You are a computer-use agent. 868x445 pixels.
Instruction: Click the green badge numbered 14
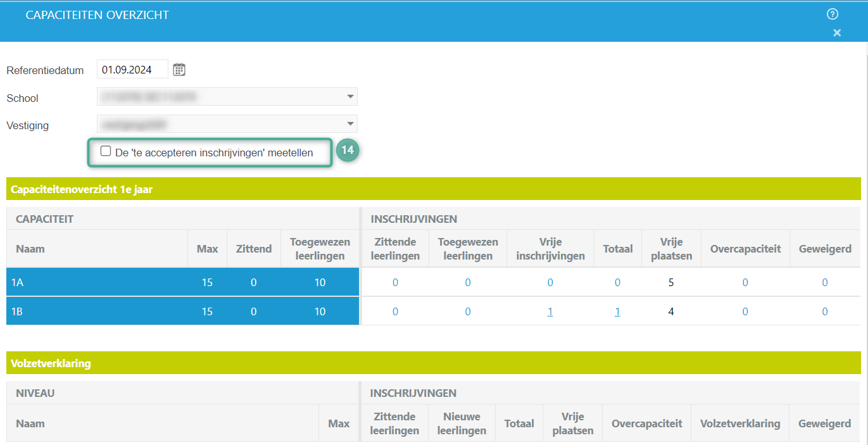(347, 151)
